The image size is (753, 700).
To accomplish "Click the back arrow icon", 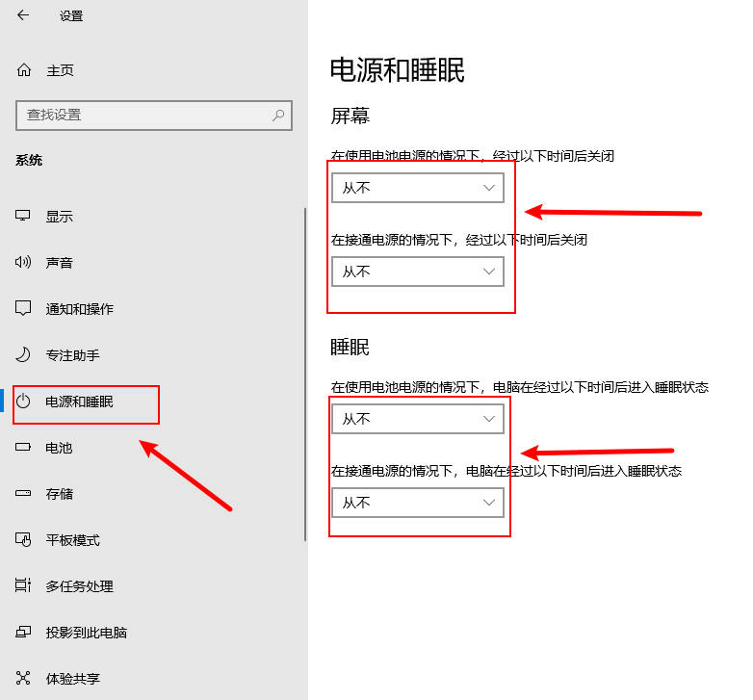I will pos(23,15).
